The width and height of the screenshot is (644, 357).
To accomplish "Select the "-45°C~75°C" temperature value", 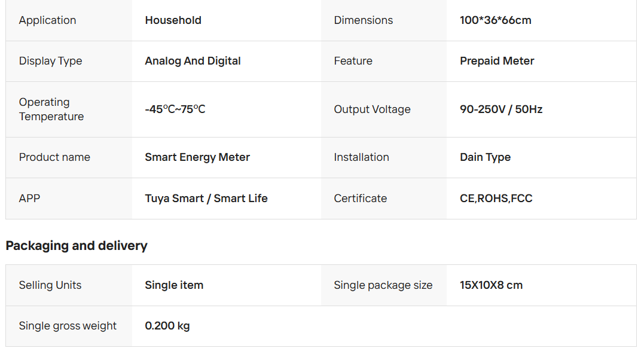I will 175,109.
